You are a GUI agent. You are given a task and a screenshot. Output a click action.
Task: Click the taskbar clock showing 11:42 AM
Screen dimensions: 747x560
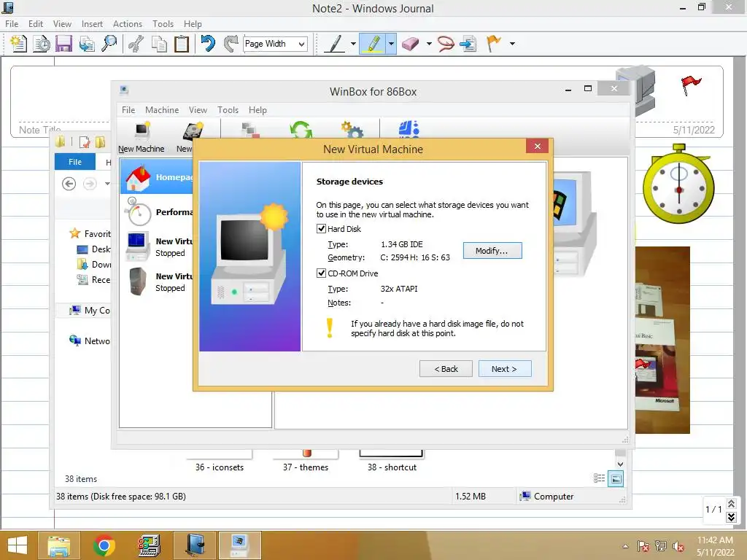click(715, 545)
